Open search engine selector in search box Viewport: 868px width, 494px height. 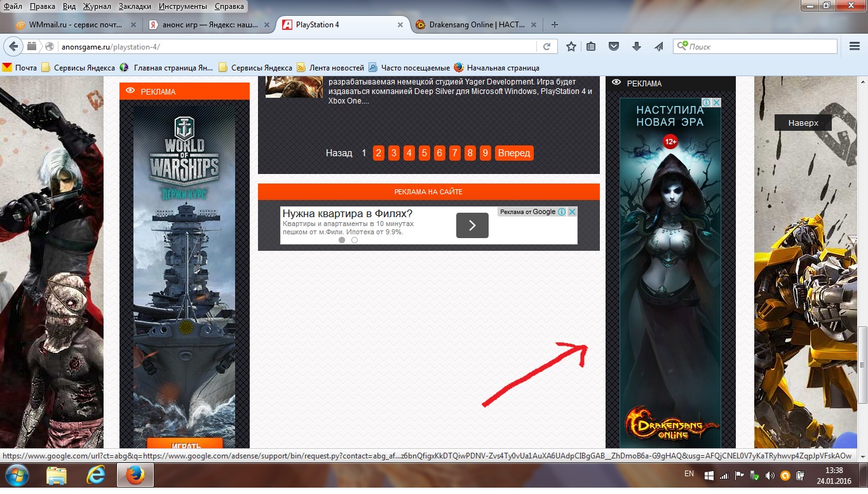[682, 46]
